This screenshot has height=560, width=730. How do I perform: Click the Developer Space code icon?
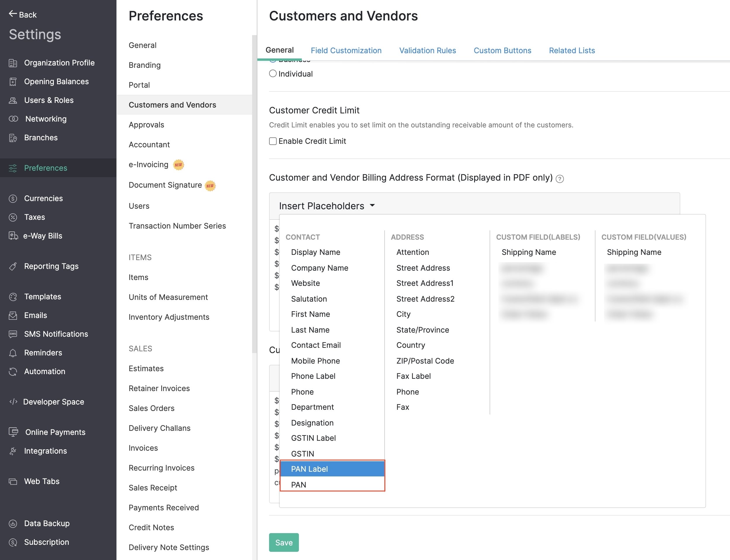13,402
